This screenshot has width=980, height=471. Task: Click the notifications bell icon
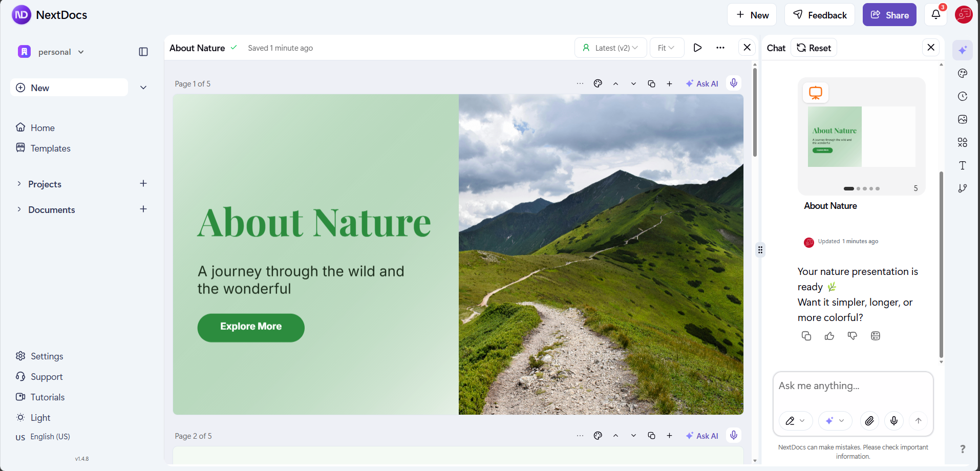point(935,15)
